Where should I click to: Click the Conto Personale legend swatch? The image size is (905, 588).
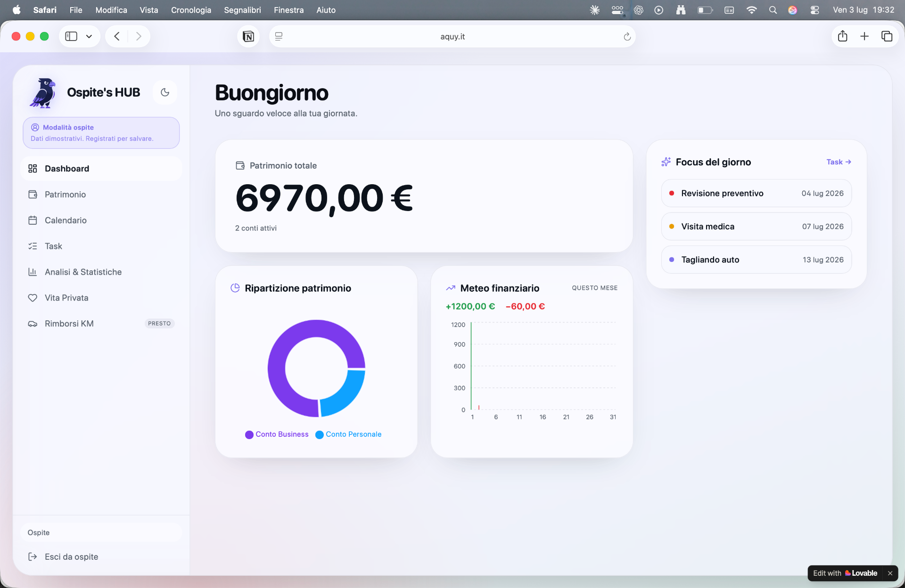(x=320, y=435)
